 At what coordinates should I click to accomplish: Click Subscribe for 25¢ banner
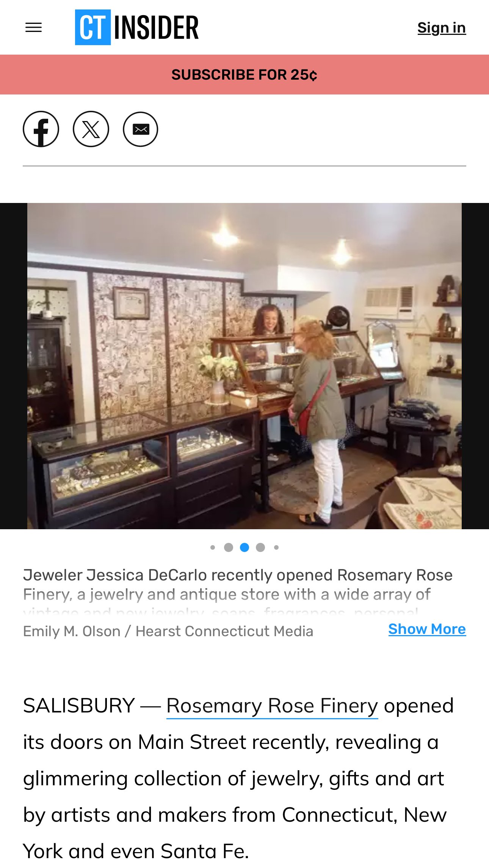(x=244, y=75)
